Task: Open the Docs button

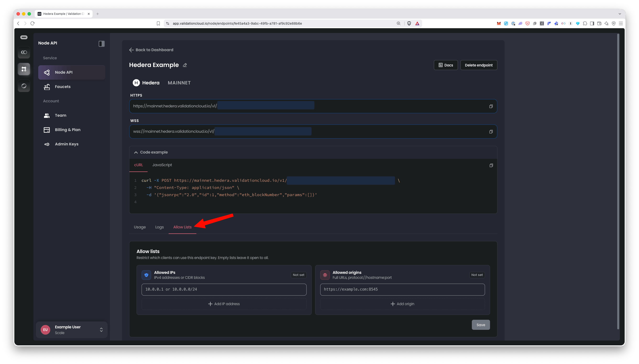Action: coord(446,65)
